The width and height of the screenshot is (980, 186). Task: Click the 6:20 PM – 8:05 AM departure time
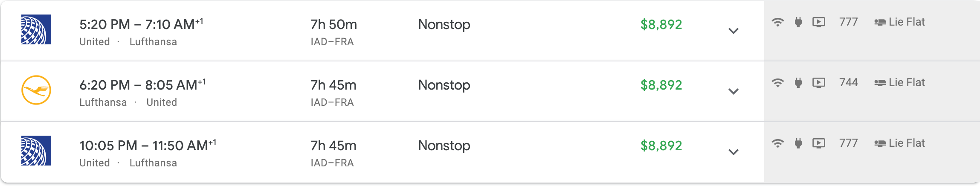[x=138, y=85]
